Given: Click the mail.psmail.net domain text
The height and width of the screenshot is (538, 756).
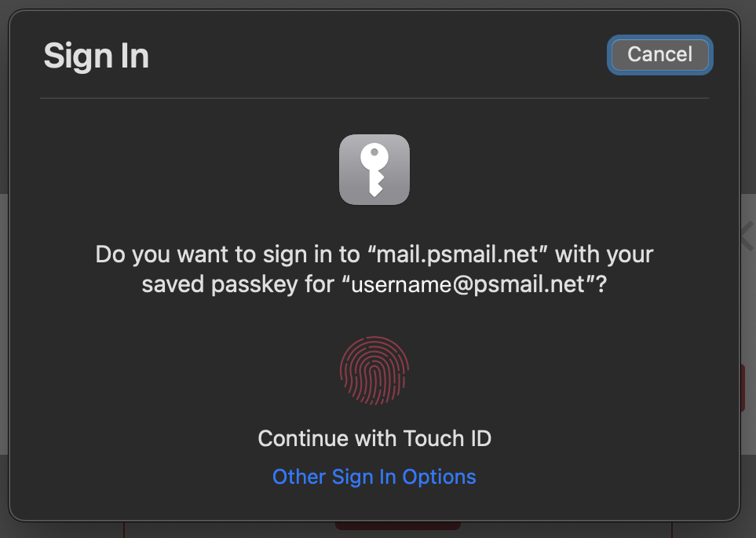Looking at the screenshot, I should tap(457, 254).
